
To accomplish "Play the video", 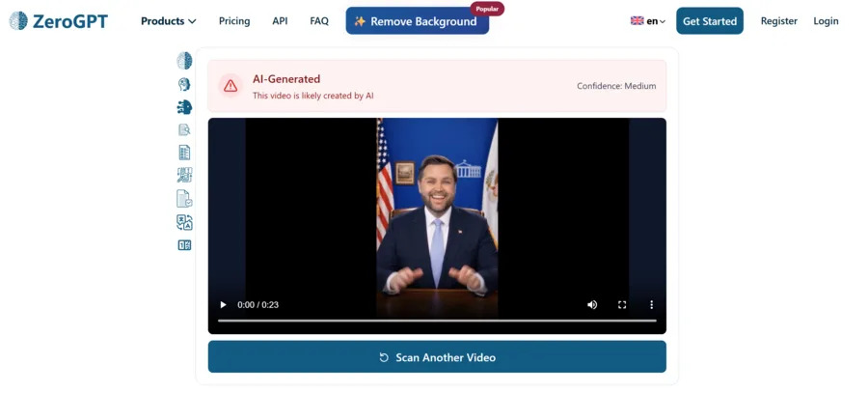I will click(223, 305).
